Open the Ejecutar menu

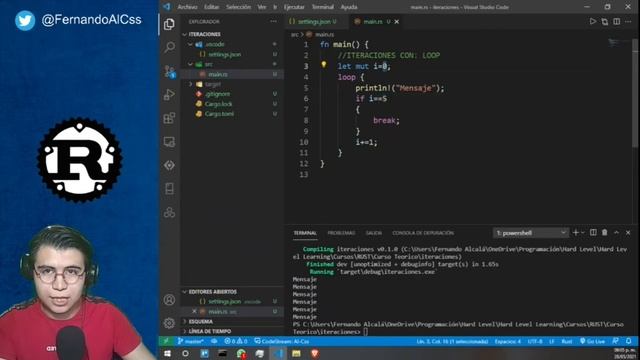tap(294, 7)
